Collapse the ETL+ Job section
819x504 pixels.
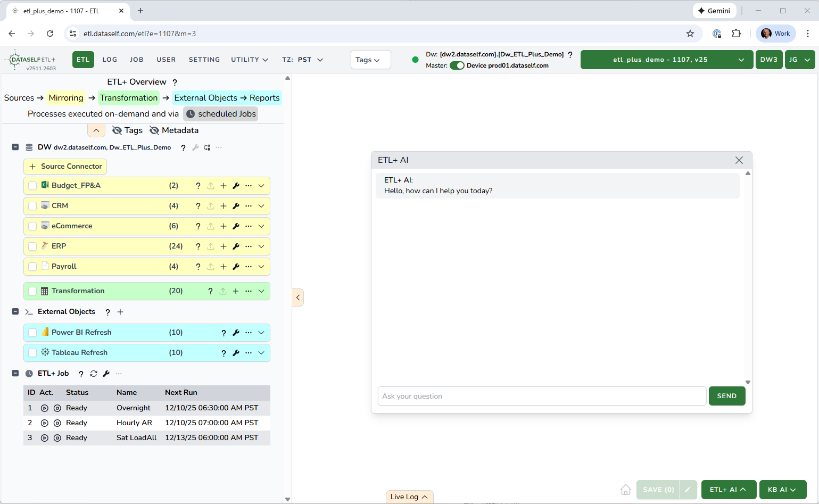pos(15,374)
